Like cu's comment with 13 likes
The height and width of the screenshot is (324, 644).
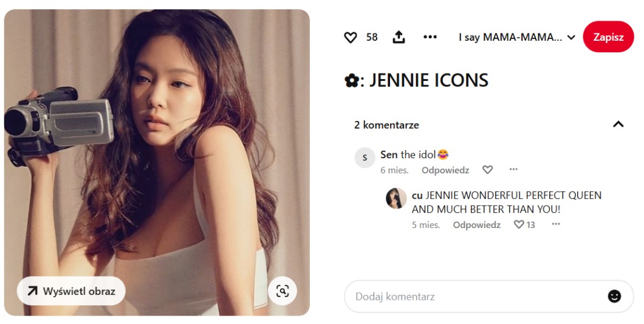pyautogui.click(x=519, y=225)
